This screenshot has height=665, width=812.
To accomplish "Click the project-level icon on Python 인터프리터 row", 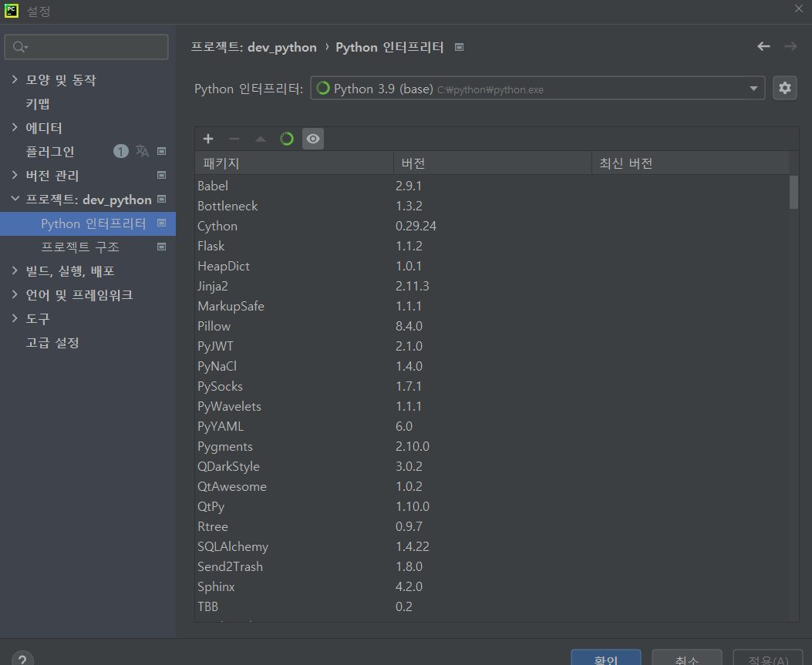I will (x=162, y=223).
